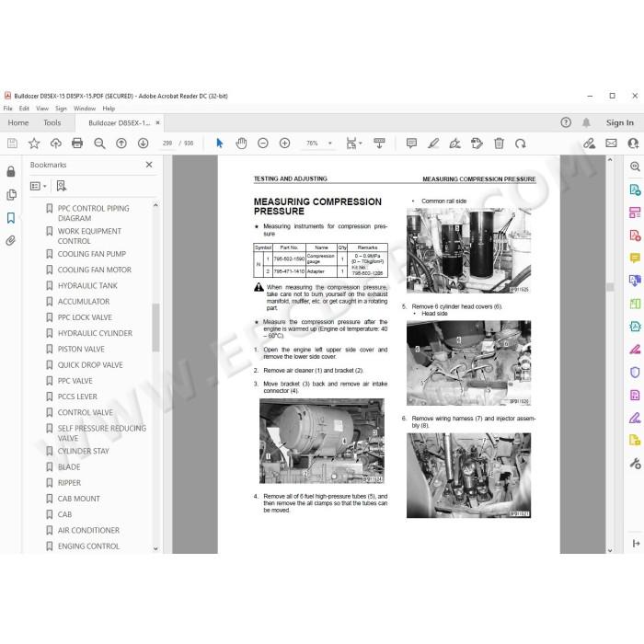This screenshot has height=644, width=644.
Task: Open notifications bell
Action: (x=586, y=122)
